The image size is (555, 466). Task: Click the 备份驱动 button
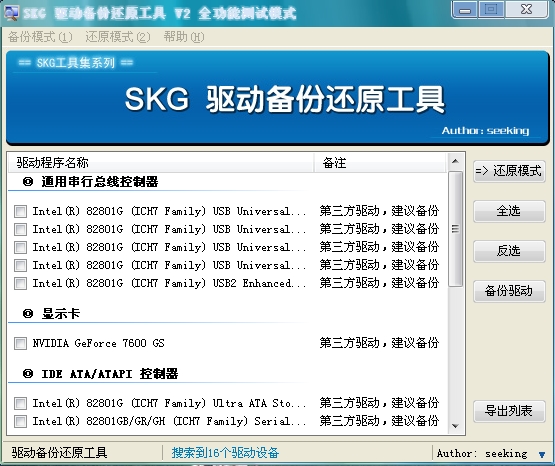coord(509,291)
